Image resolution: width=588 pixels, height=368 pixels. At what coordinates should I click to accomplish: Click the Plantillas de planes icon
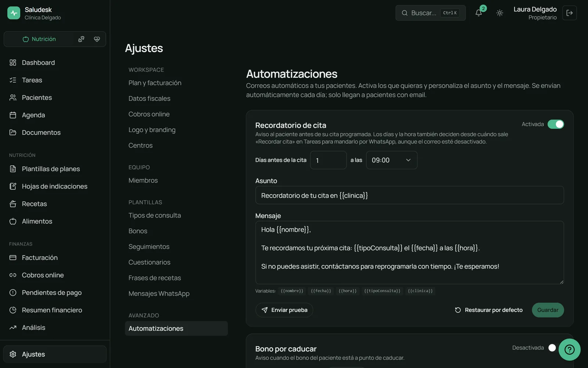[13, 169]
